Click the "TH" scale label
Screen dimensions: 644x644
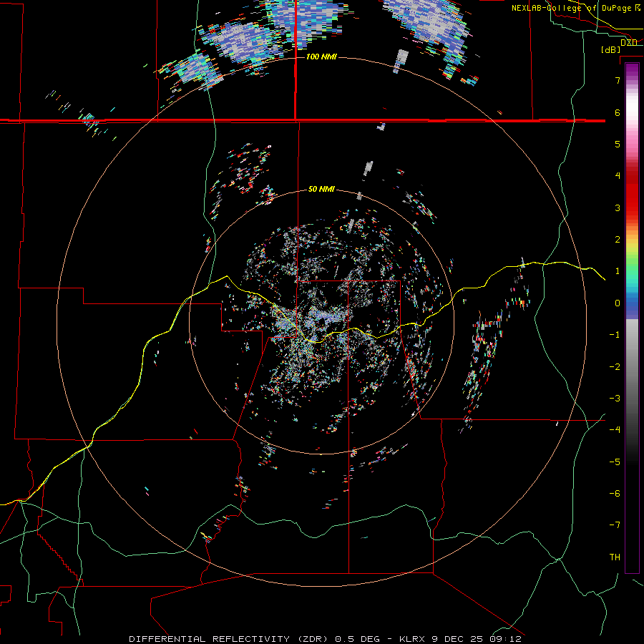click(615, 557)
